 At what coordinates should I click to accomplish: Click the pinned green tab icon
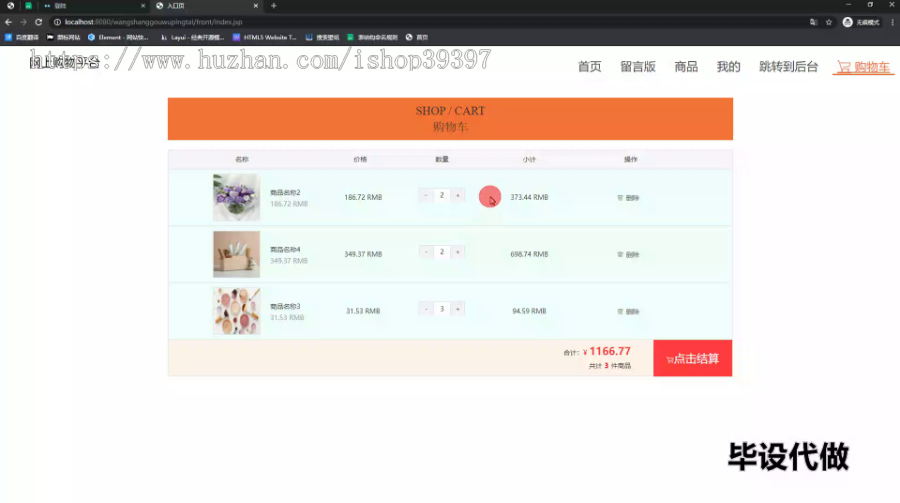[x=28, y=6]
